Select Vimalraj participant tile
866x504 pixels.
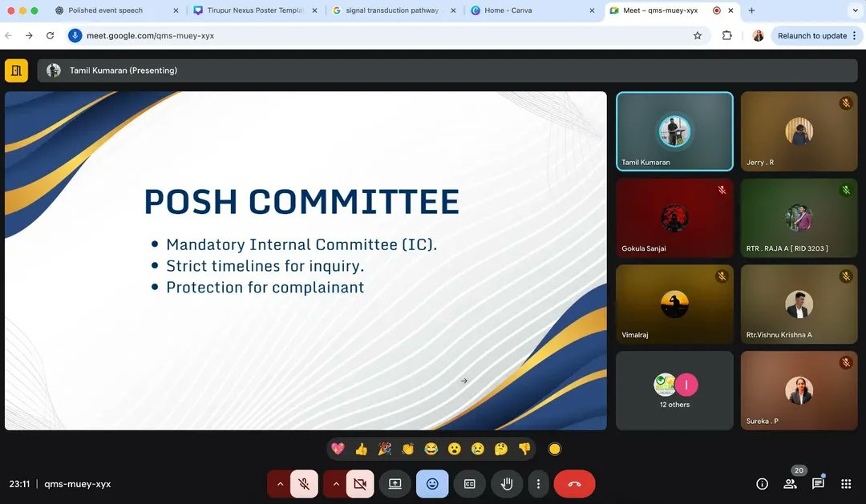click(x=674, y=304)
